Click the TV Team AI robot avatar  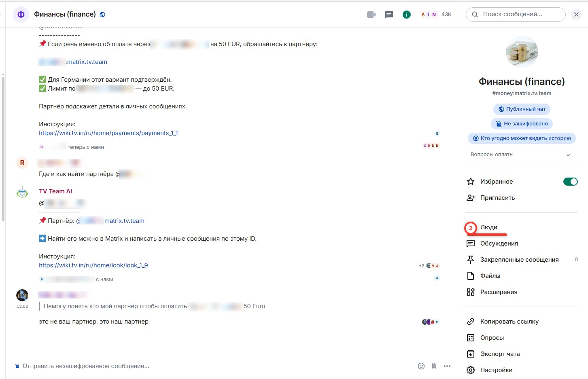click(22, 192)
